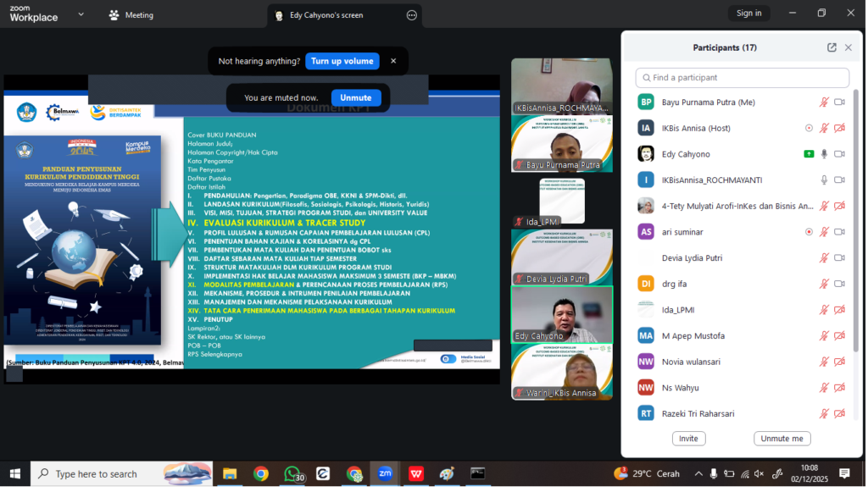Click the recording indicator next to IKBis Annisa (Host)

[x=809, y=128]
